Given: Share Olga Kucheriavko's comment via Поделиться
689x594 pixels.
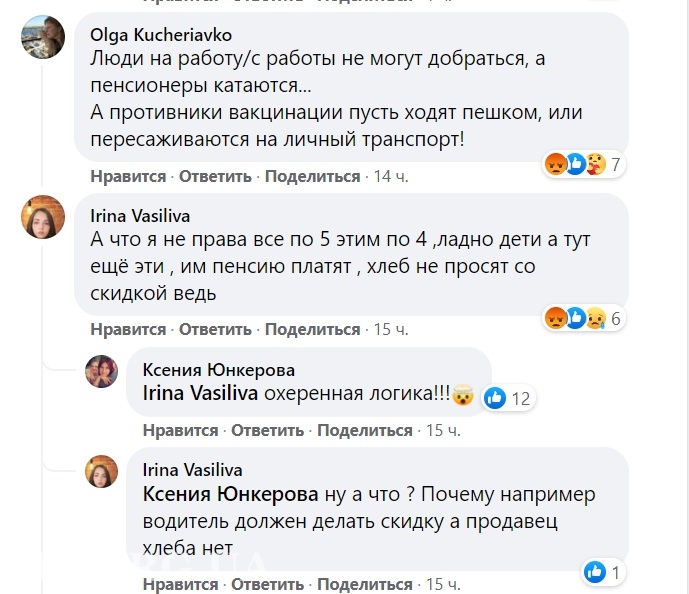Looking at the screenshot, I should [312, 176].
